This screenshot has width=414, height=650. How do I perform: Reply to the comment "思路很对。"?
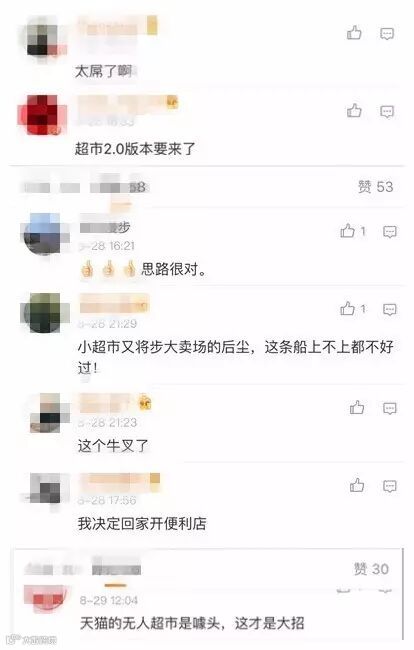tap(390, 231)
